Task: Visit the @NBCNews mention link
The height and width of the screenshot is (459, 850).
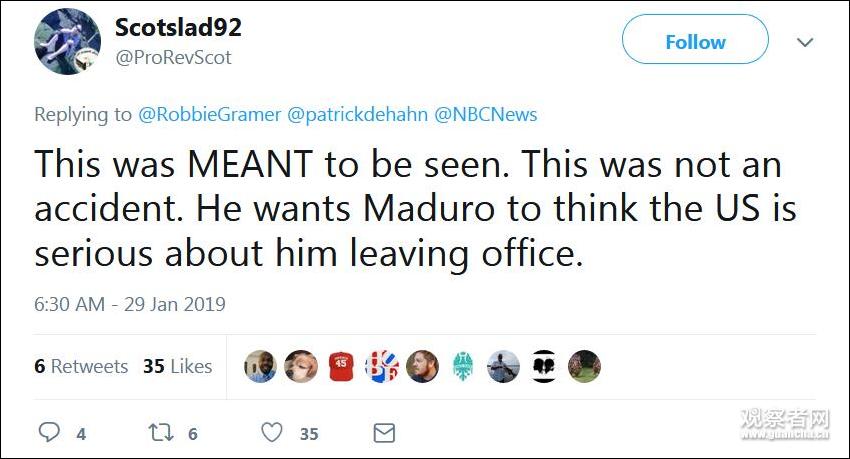Action: (485, 114)
